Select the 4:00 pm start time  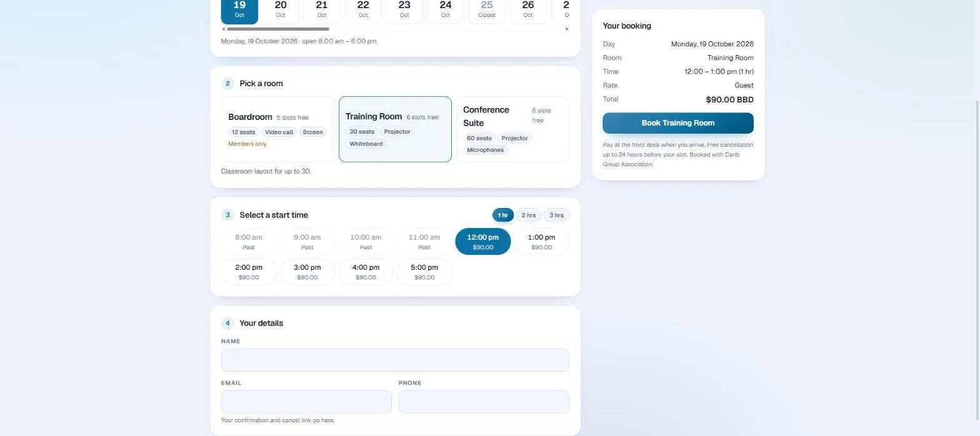(366, 272)
